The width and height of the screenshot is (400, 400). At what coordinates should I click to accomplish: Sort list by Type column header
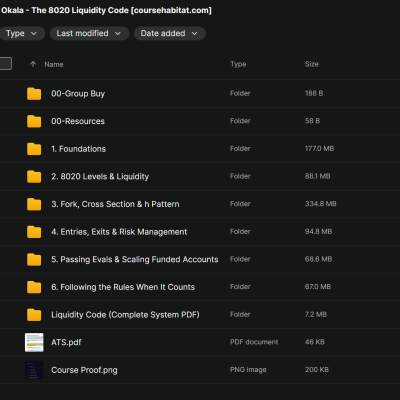pyautogui.click(x=238, y=64)
